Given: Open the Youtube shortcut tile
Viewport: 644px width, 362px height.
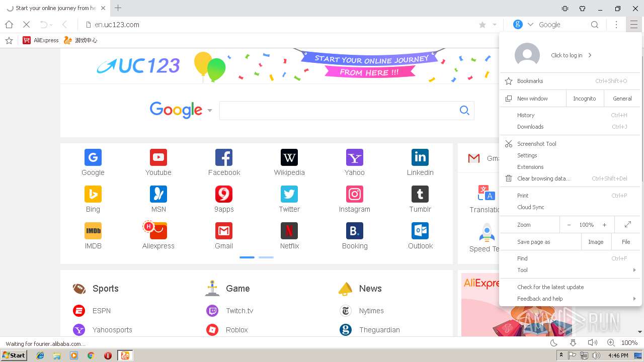Looking at the screenshot, I should [158, 162].
